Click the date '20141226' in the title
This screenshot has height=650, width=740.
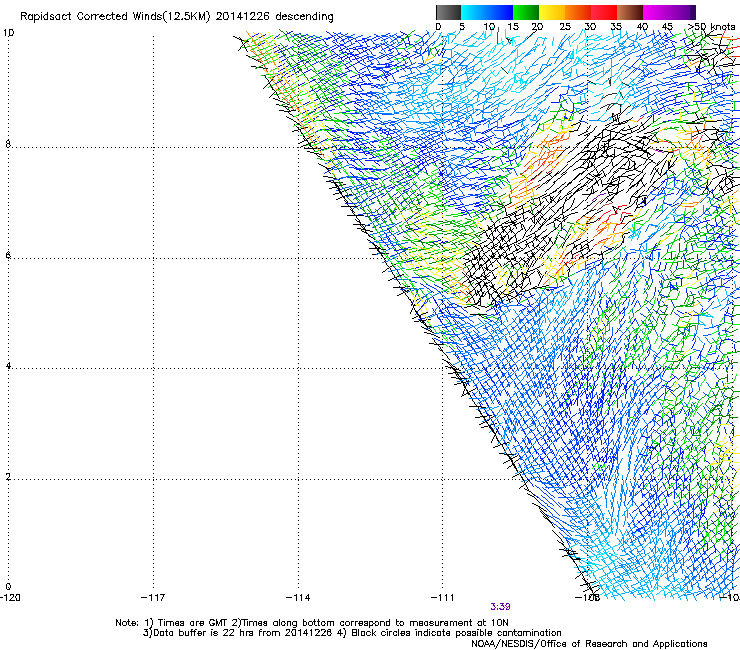point(243,17)
